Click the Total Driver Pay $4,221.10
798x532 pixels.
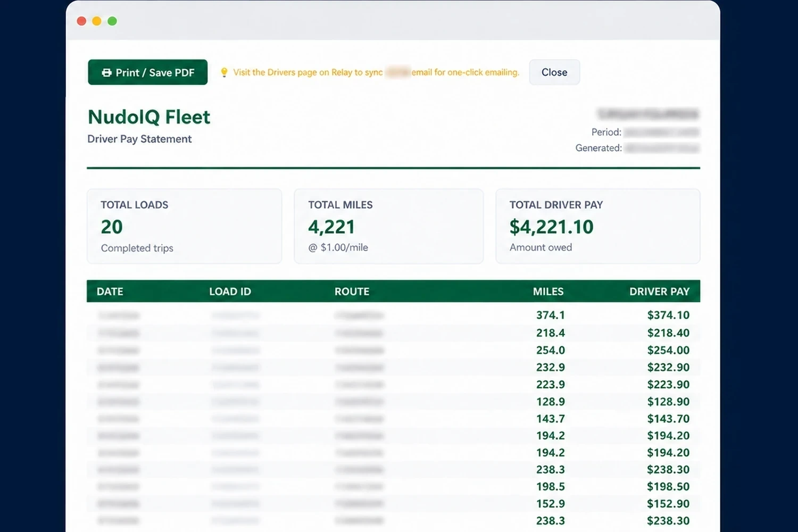(x=551, y=227)
